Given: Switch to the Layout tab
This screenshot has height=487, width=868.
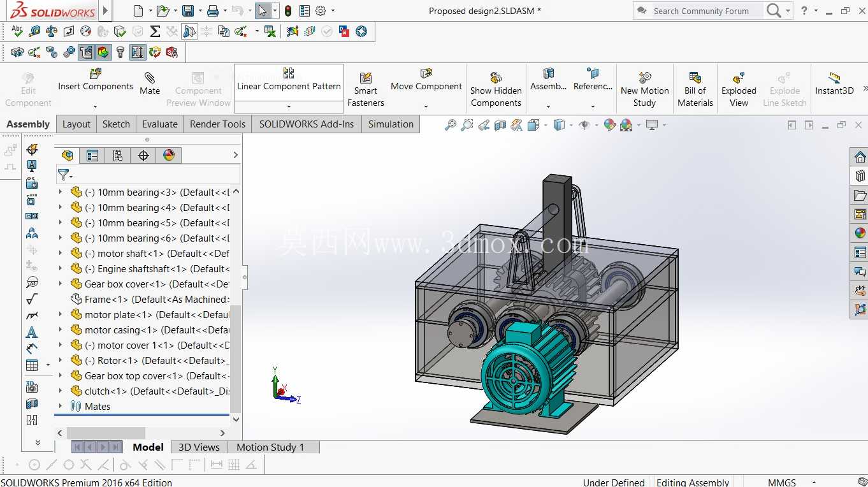Looking at the screenshot, I should tap(76, 124).
